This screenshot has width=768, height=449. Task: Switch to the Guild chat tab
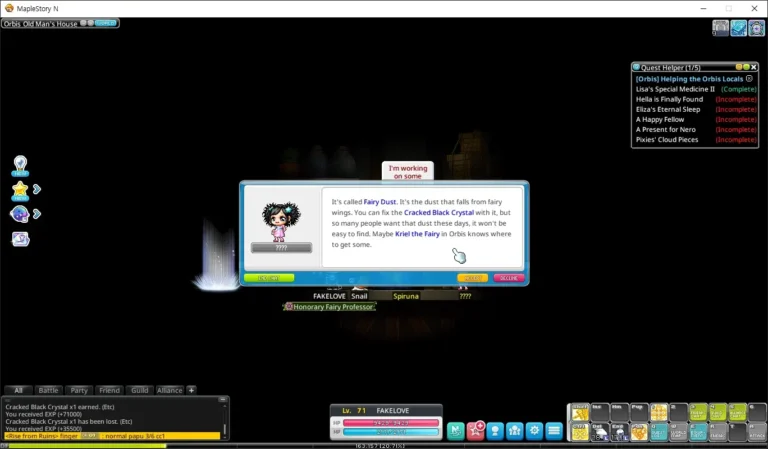click(x=139, y=390)
